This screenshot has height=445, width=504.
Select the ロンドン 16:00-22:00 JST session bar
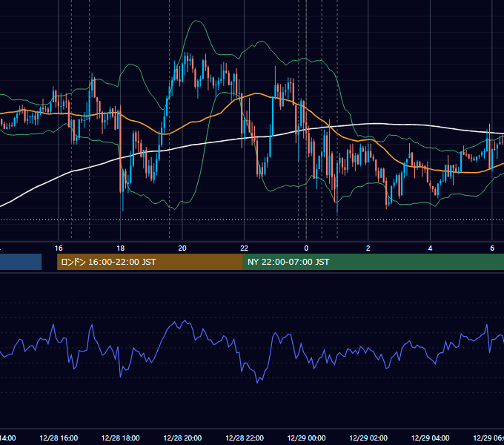click(150, 262)
